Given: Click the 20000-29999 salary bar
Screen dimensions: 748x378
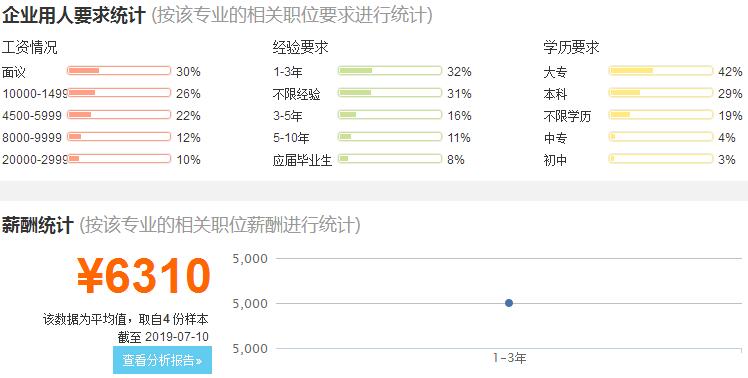Looking at the screenshot, I should [119, 158].
